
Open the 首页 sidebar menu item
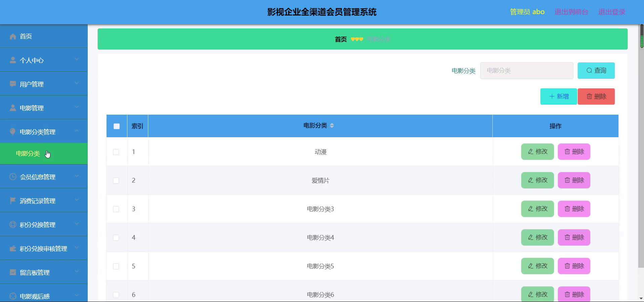pyautogui.click(x=44, y=36)
